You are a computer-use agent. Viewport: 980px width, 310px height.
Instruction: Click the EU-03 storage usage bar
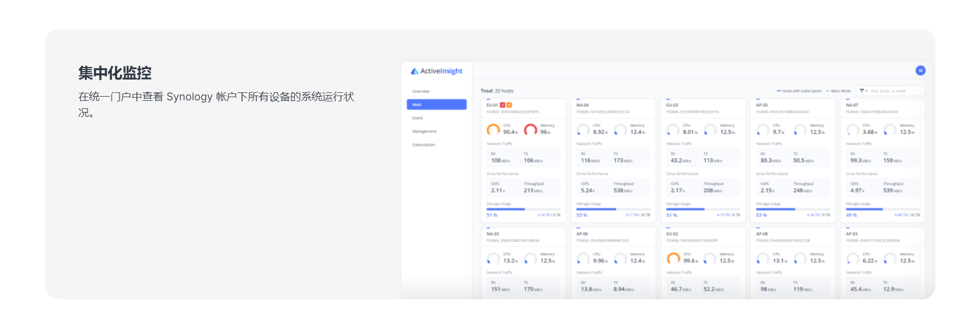[x=703, y=210]
